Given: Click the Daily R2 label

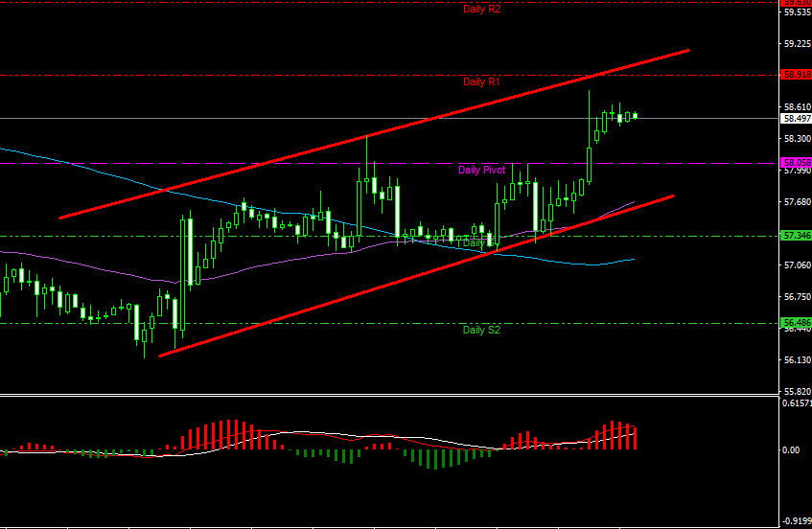Looking at the screenshot, I should coord(481,10).
